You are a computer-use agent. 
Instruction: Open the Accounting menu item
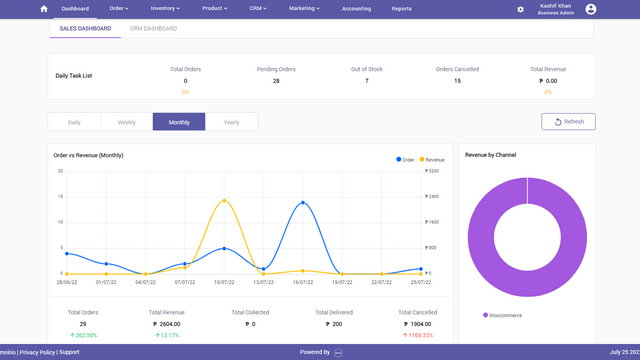coord(356,9)
